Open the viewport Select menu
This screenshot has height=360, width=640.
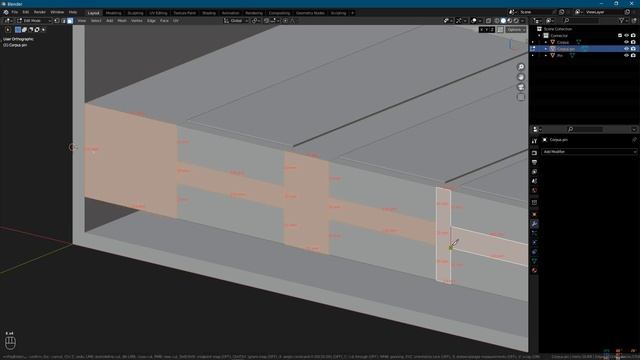[x=96, y=20]
